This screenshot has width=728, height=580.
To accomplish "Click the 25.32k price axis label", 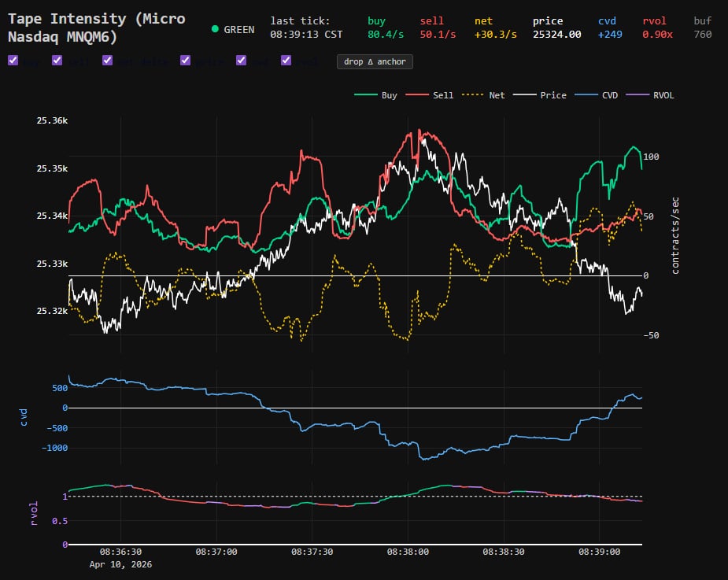I will 52,311.
